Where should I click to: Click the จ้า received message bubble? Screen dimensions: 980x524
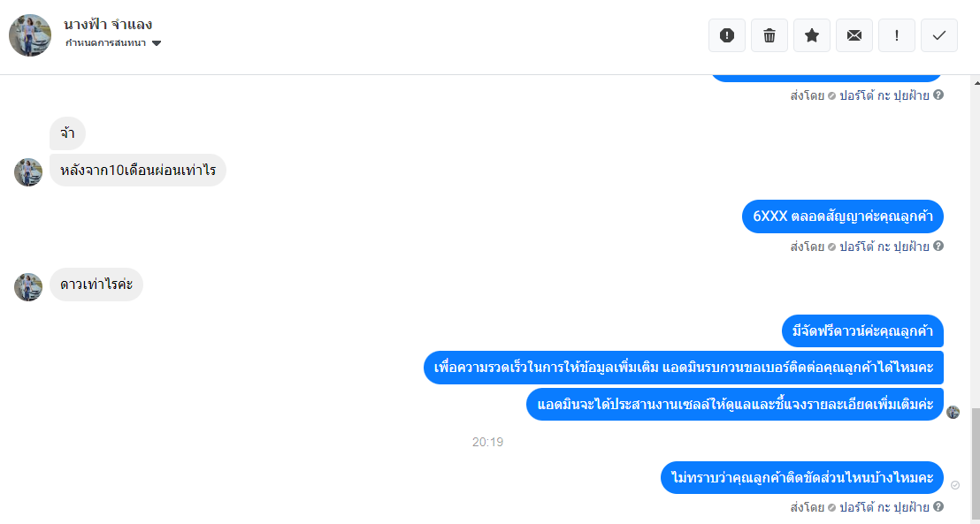pos(67,133)
